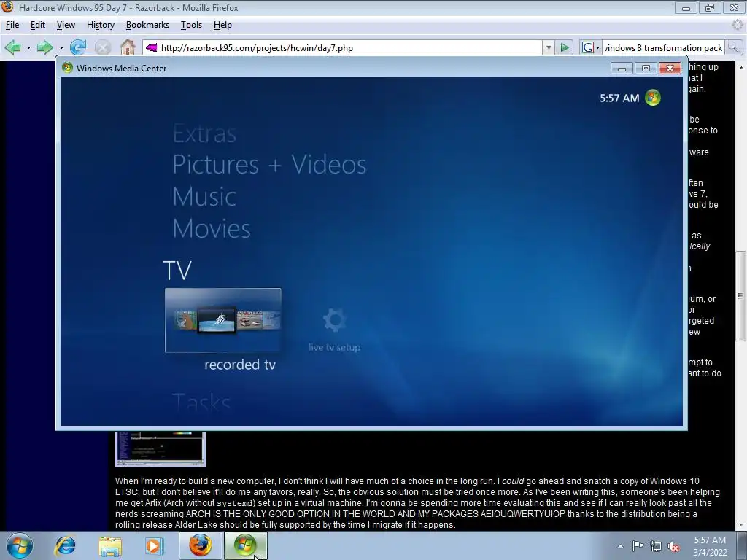Screen dimensions: 747x560
Task: Switch to the Firefox taskbar button
Action: tap(201, 545)
